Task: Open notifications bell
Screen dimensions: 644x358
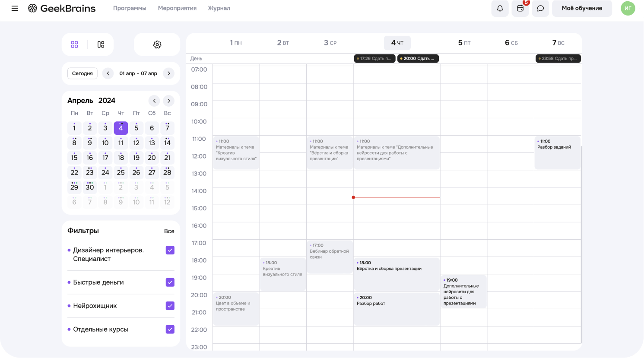Action: [500, 8]
